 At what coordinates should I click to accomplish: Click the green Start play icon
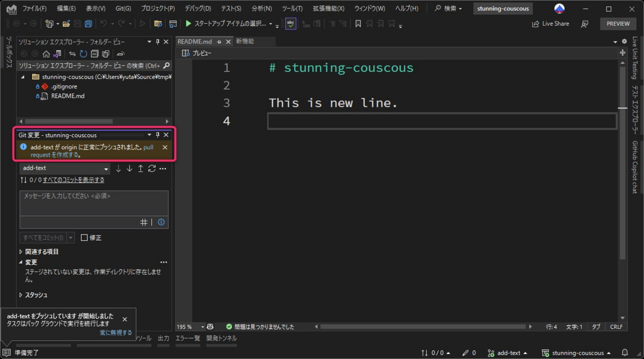pos(188,24)
